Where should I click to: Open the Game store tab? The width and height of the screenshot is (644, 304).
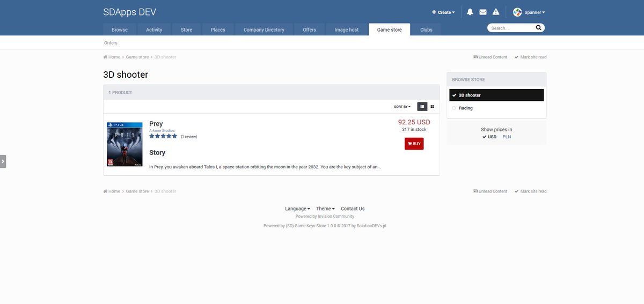(390, 29)
